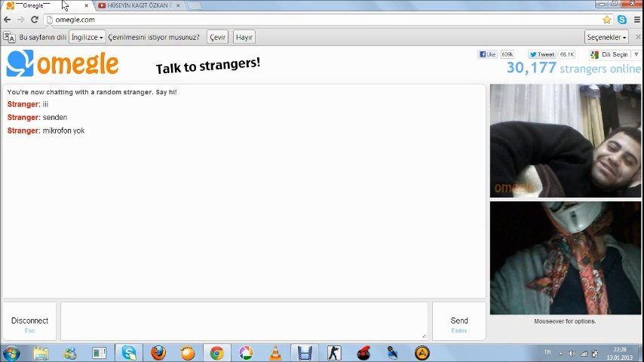Open the orange circular A app in taskbar
Viewport: 644px width, 362px height.
pyautogui.click(x=422, y=353)
